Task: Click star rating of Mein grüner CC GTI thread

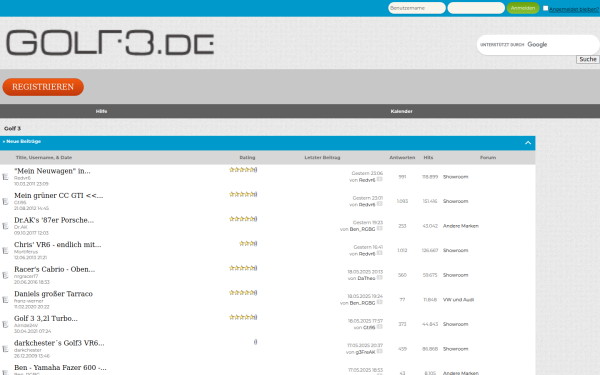Action: [241, 194]
